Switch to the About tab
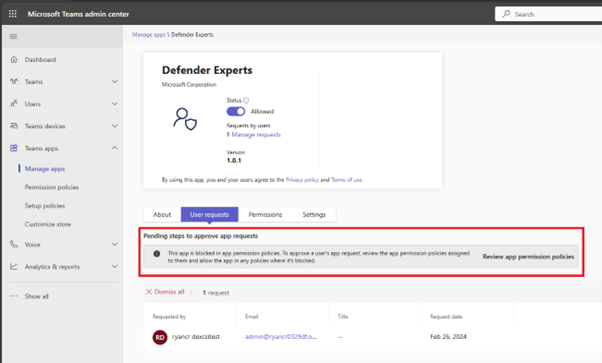Image resolution: width=602 pixels, height=363 pixels. (162, 214)
